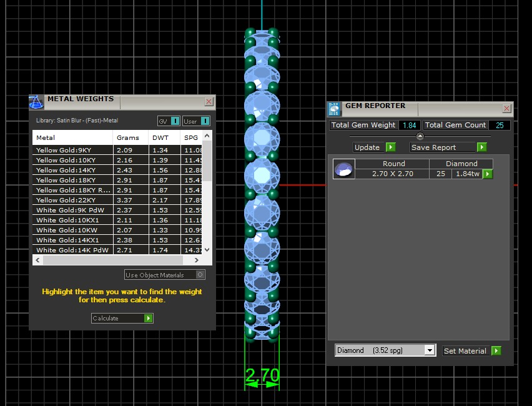Click the Diamond gem type cell
Image resolution: width=532 pixels, height=406 pixels.
(461, 164)
